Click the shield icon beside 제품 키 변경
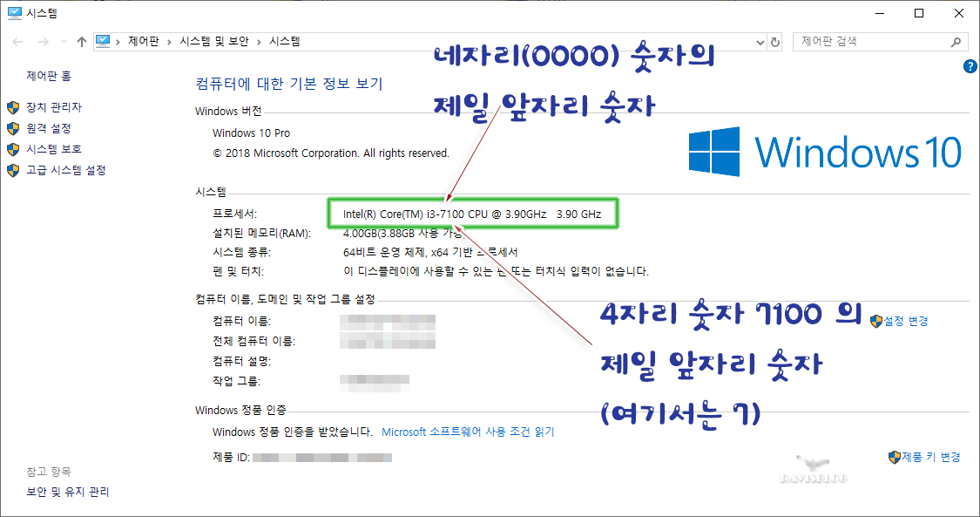 pyautogui.click(x=895, y=458)
